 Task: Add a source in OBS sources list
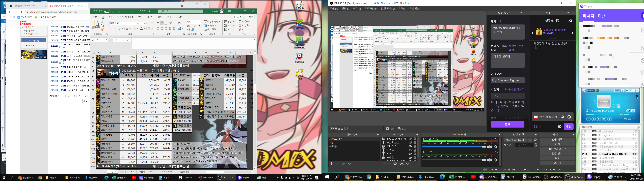pos(384,164)
